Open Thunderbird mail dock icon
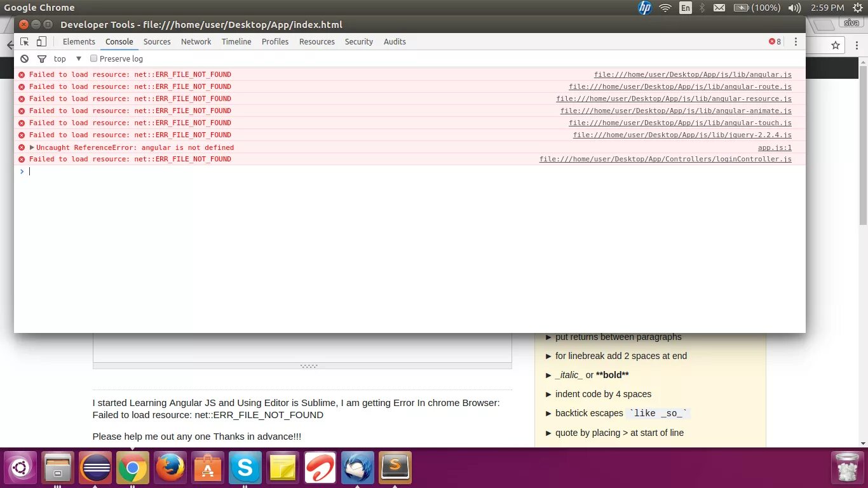 pos(358,468)
